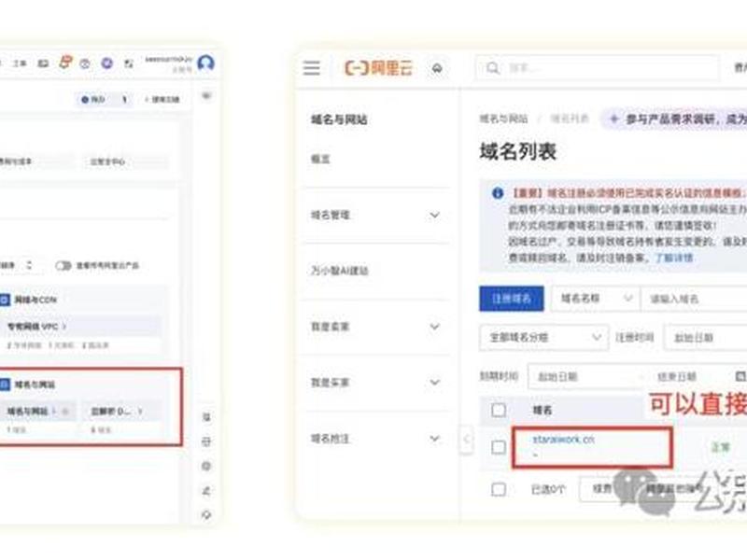Click the 阿里云 logo
The width and height of the screenshot is (747, 560).
[379, 68]
